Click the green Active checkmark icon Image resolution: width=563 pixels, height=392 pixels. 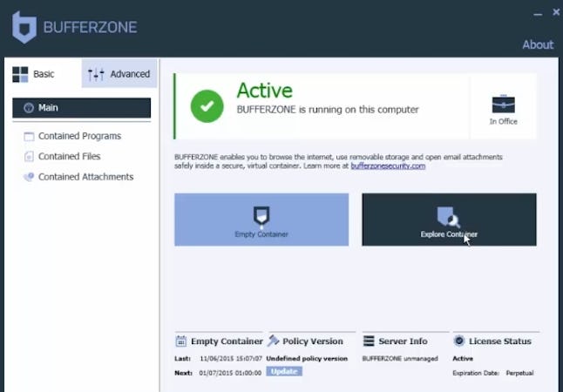pos(207,106)
